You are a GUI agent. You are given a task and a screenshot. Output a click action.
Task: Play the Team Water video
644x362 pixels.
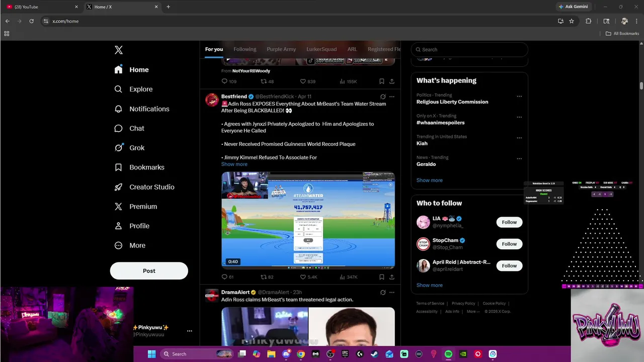[x=308, y=220]
